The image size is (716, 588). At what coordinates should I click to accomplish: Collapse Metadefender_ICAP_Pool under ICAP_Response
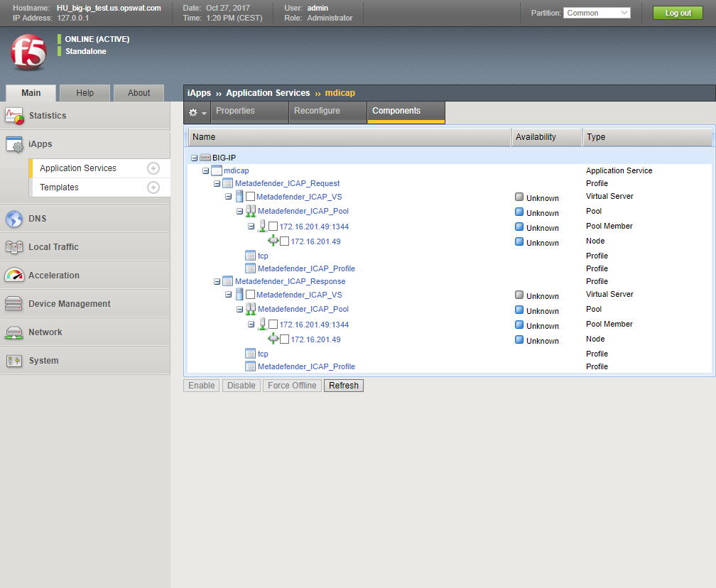click(240, 310)
